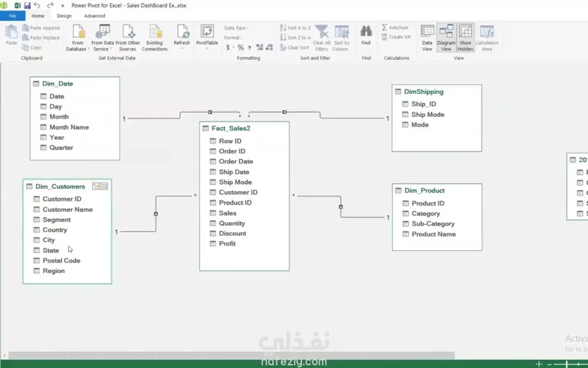Image resolution: width=588 pixels, height=368 pixels.
Task: Click the Copy command
Action: [32, 47]
